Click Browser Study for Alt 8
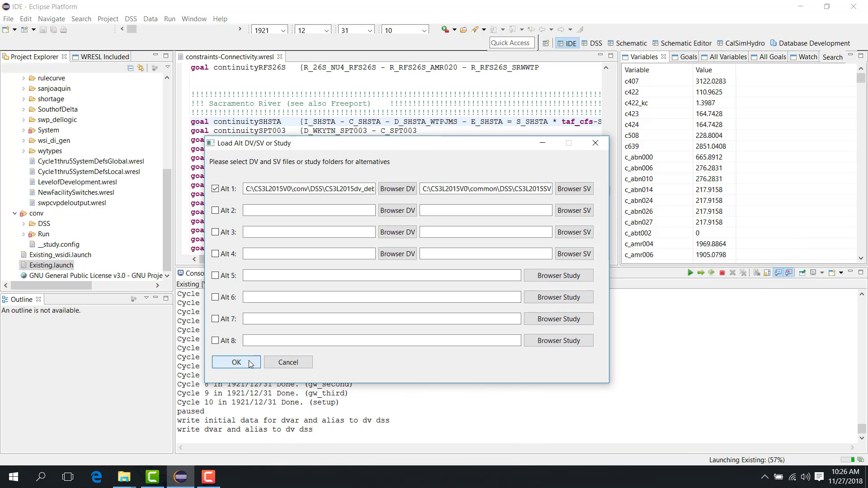The image size is (868, 488). pyautogui.click(x=558, y=341)
